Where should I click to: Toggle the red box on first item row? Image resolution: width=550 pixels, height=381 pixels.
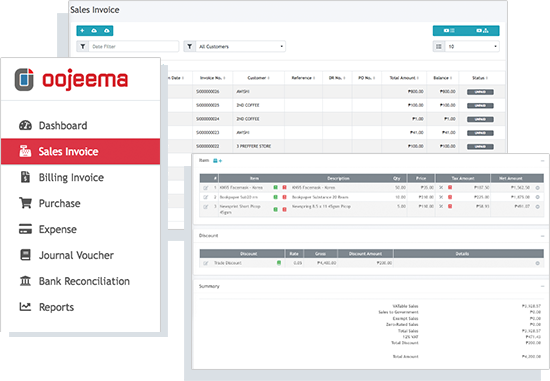284,187
